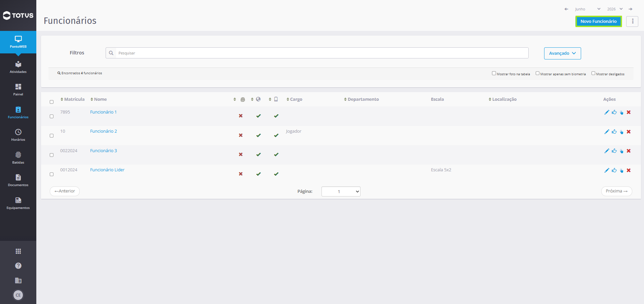
Task: Focus the Pesquisar search field
Action: 317,53
